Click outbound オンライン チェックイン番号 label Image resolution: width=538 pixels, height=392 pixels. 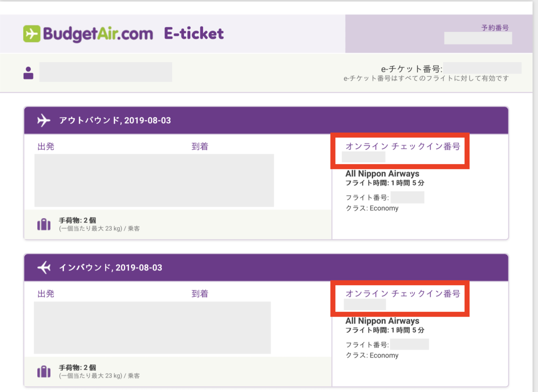point(403,146)
